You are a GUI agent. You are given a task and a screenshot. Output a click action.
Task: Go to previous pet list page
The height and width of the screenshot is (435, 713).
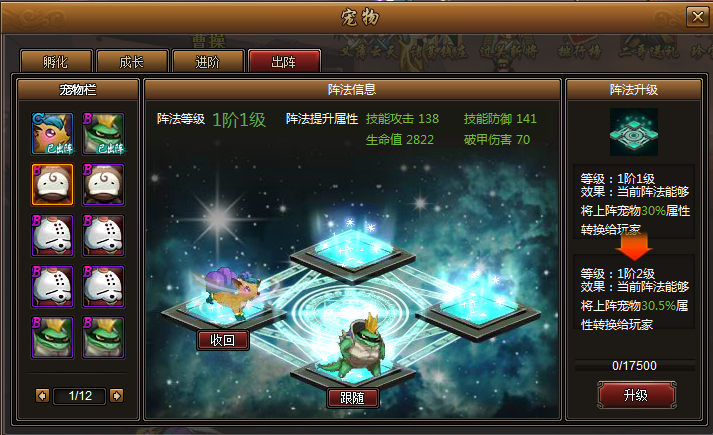coord(42,396)
